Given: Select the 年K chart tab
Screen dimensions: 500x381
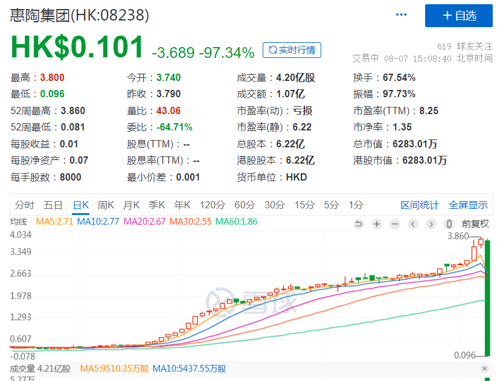Looking at the screenshot, I should click(x=182, y=205).
